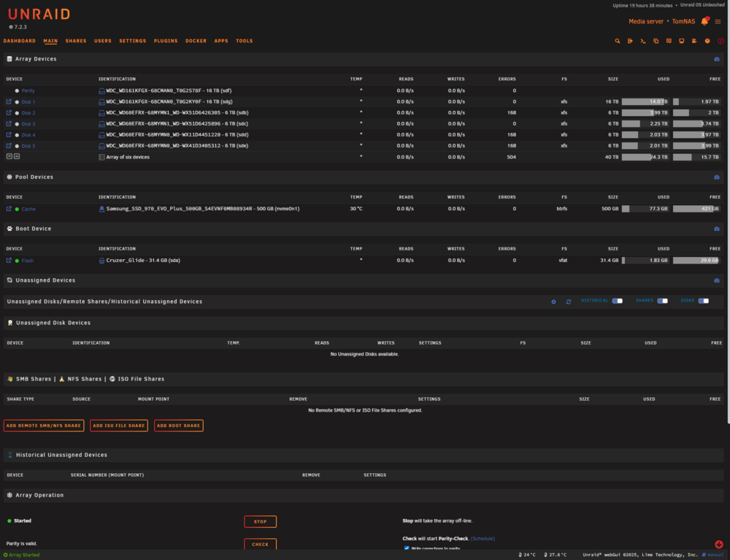Open the Parity device link
The height and width of the screenshot is (560, 730).
tap(28, 91)
